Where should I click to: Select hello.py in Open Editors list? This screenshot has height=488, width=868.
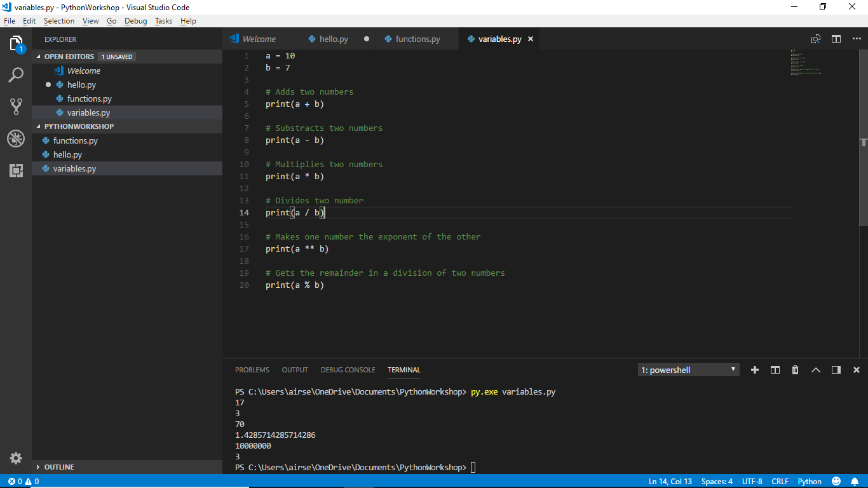[127, 85]
